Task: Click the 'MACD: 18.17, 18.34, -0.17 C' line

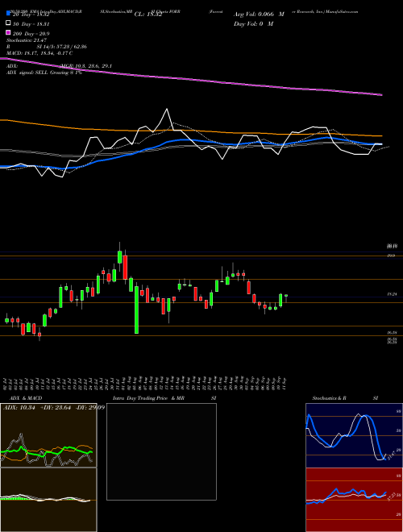Action: [x=39, y=53]
